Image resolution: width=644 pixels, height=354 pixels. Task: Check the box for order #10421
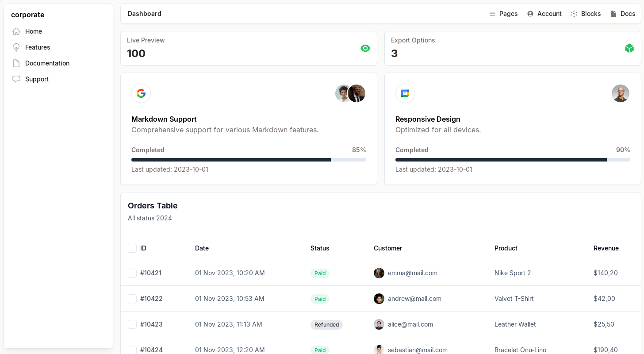coord(132,273)
